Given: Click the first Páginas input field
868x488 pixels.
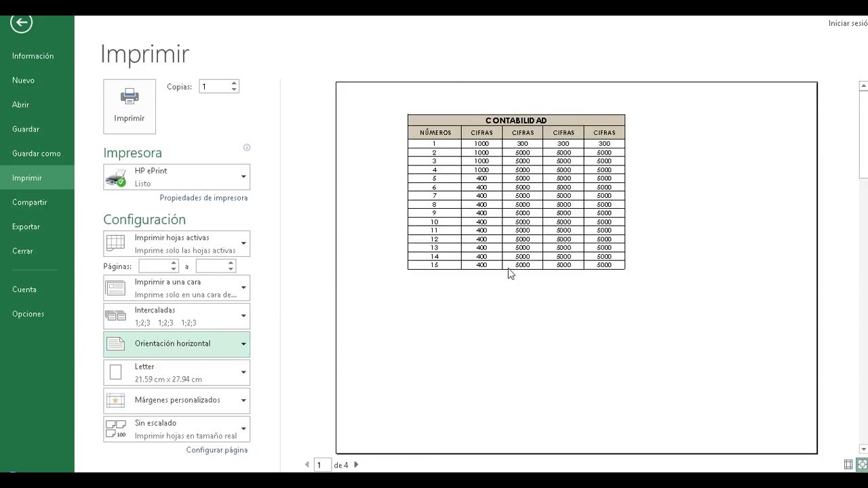Looking at the screenshot, I should pyautogui.click(x=155, y=266).
